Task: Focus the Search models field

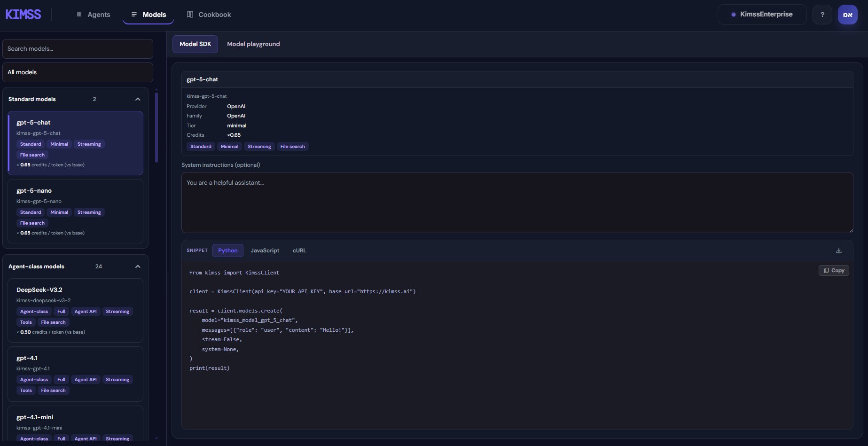Action: pyautogui.click(x=78, y=49)
